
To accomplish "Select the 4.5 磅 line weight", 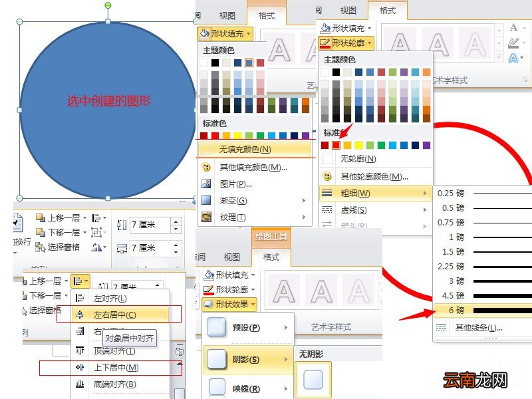I will (483, 295).
